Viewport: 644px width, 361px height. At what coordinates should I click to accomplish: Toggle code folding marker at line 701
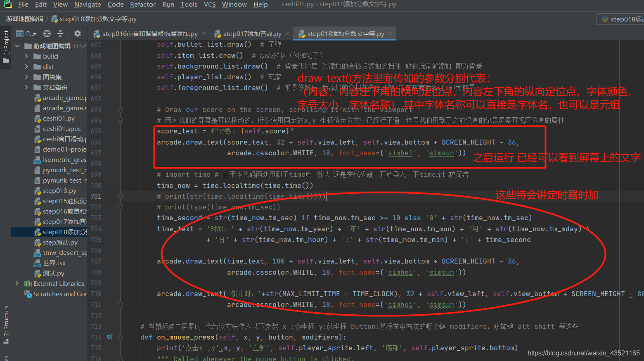(121, 197)
